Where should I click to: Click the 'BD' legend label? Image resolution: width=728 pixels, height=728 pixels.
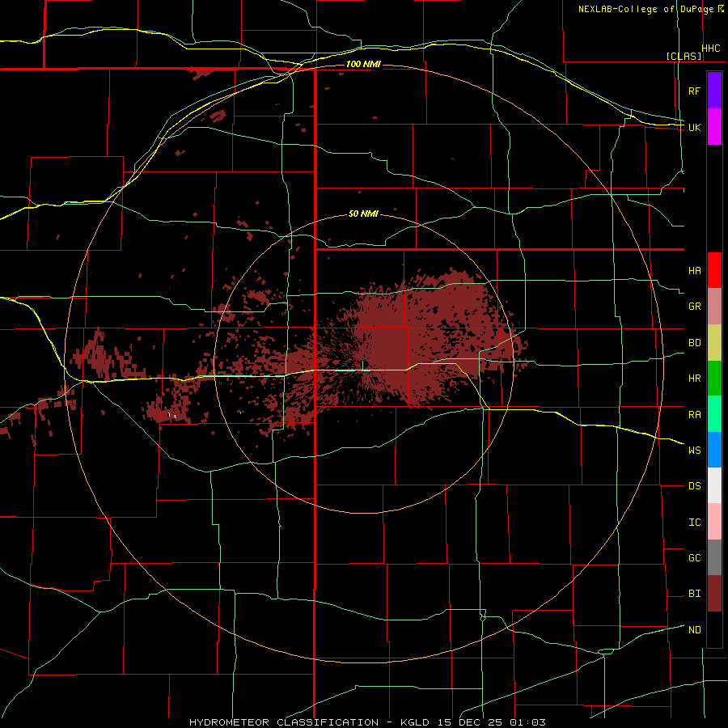tap(695, 343)
